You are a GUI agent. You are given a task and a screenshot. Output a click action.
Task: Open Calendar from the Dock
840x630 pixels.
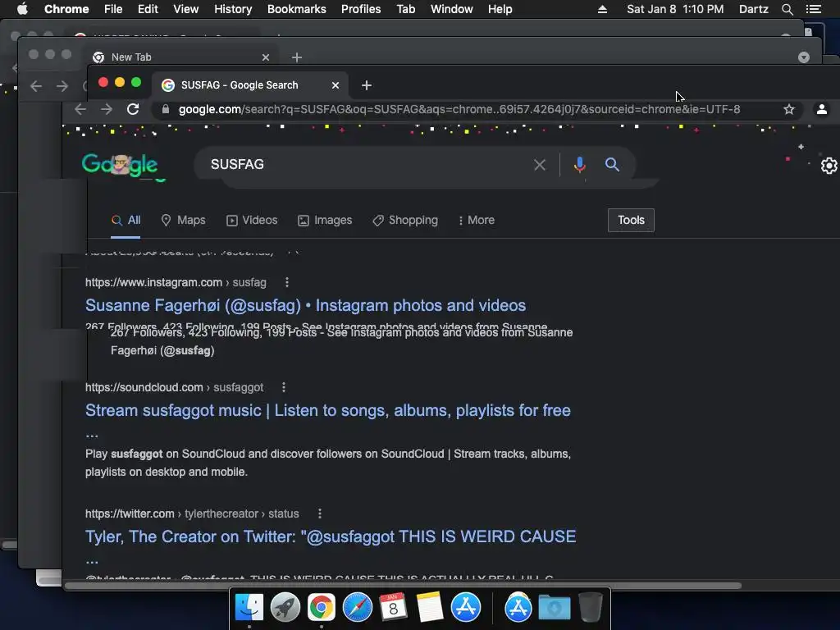[x=393, y=608]
